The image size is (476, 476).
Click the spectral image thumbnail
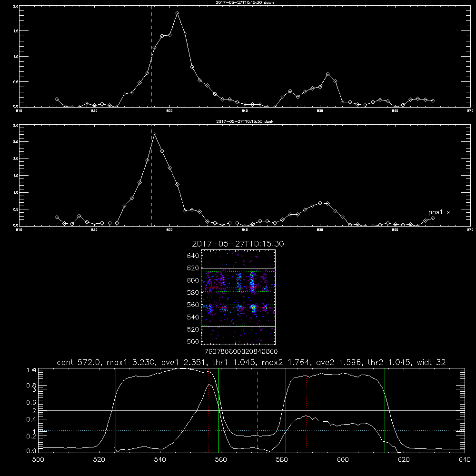[238, 297]
